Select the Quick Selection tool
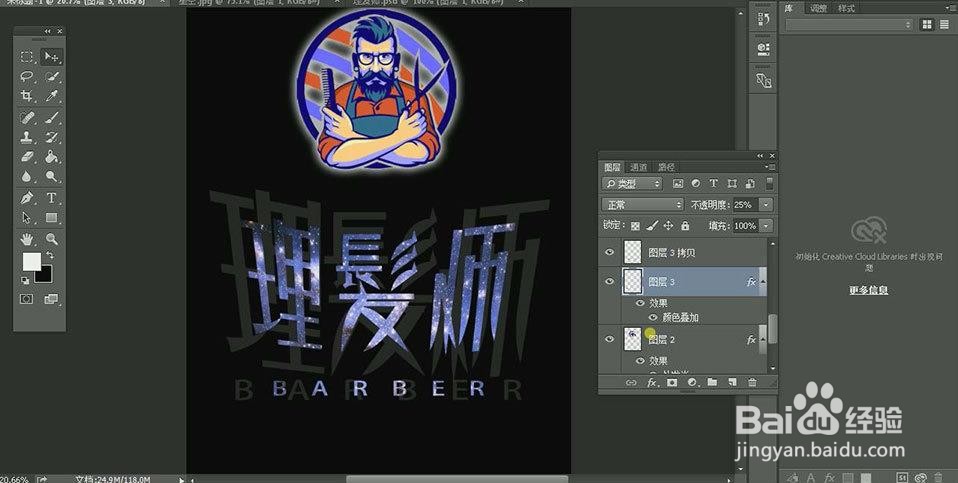The height and width of the screenshot is (483, 958). [51, 76]
